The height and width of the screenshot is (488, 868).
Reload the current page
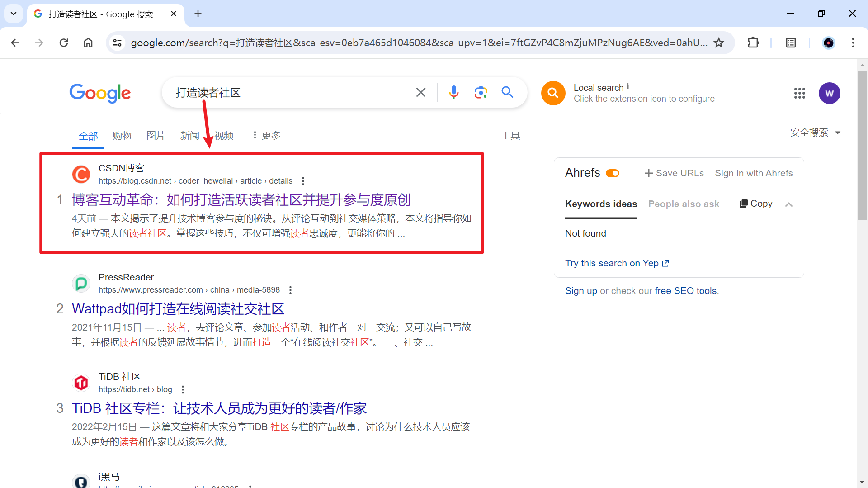[64, 43]
